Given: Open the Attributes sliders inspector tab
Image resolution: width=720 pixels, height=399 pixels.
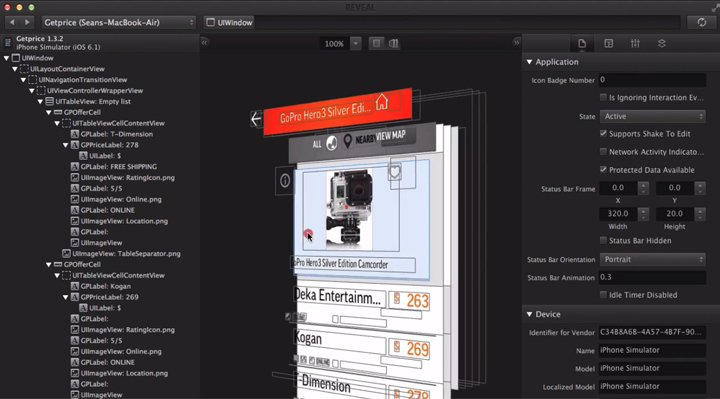Looking at the screenshot, I should click(635, 43).
